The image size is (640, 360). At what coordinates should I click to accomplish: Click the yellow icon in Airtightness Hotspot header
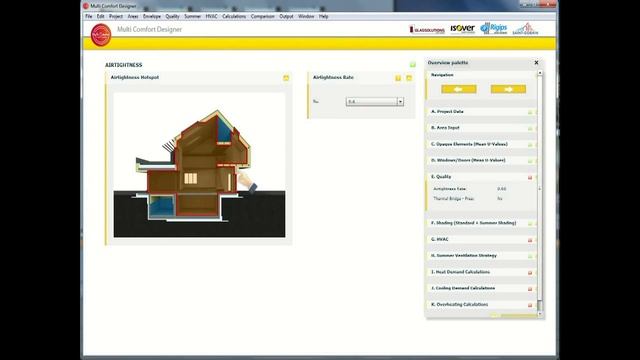[286, 78]
